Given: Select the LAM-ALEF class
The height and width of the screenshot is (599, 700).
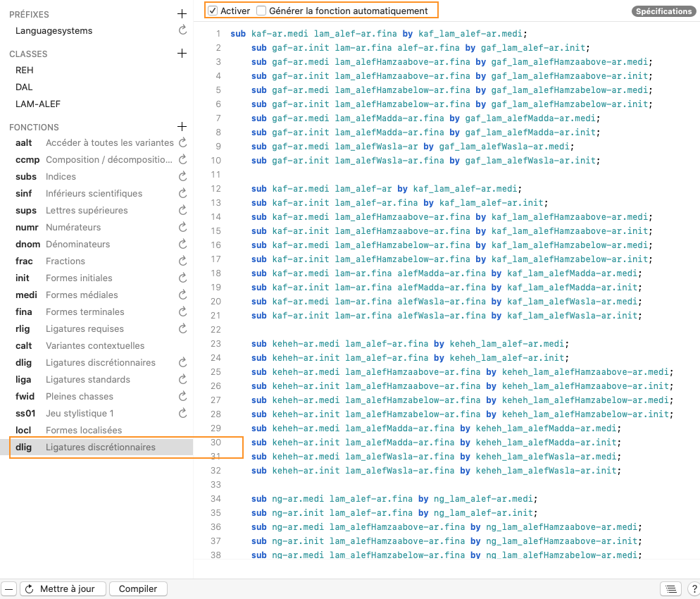Looking at the screenshot, I should [38, 104].
